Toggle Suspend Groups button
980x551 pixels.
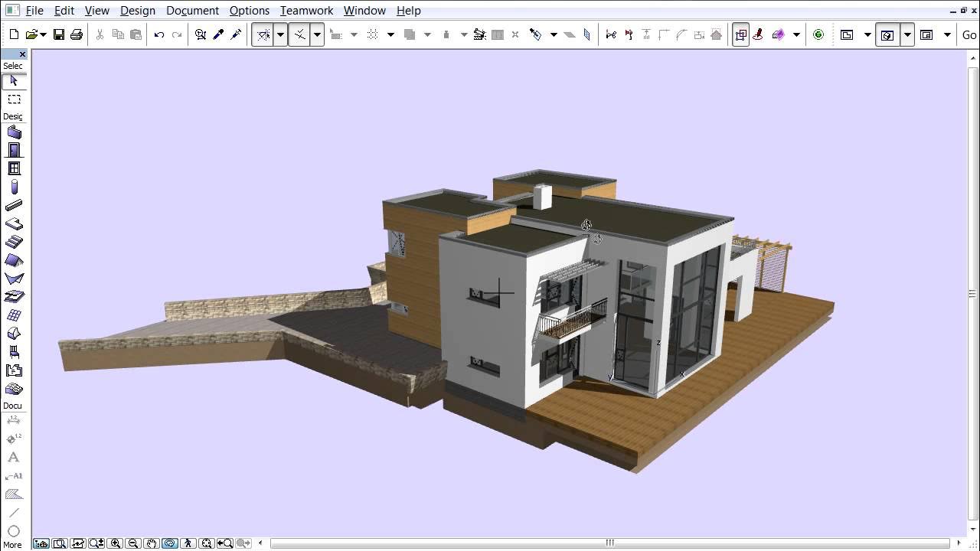tap(740, 34)
